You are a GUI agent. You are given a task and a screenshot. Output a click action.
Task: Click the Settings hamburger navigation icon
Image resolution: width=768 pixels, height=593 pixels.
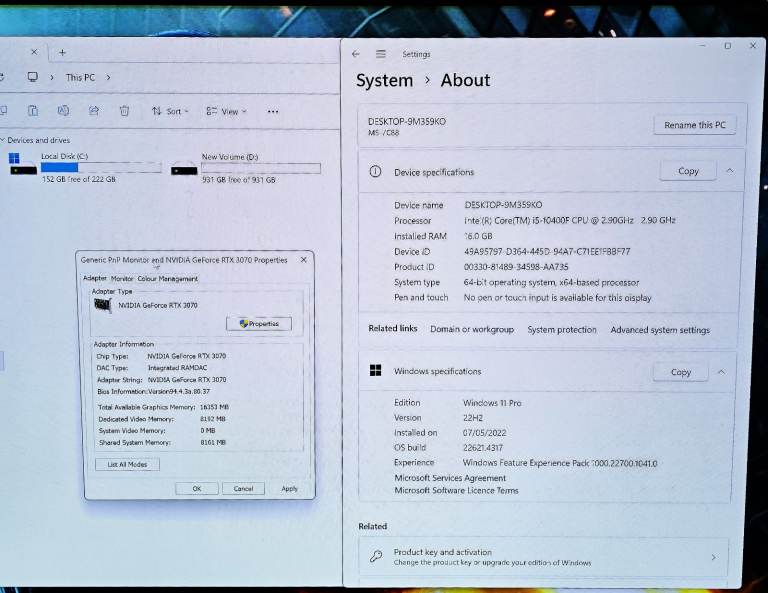[x=381, y=54]
